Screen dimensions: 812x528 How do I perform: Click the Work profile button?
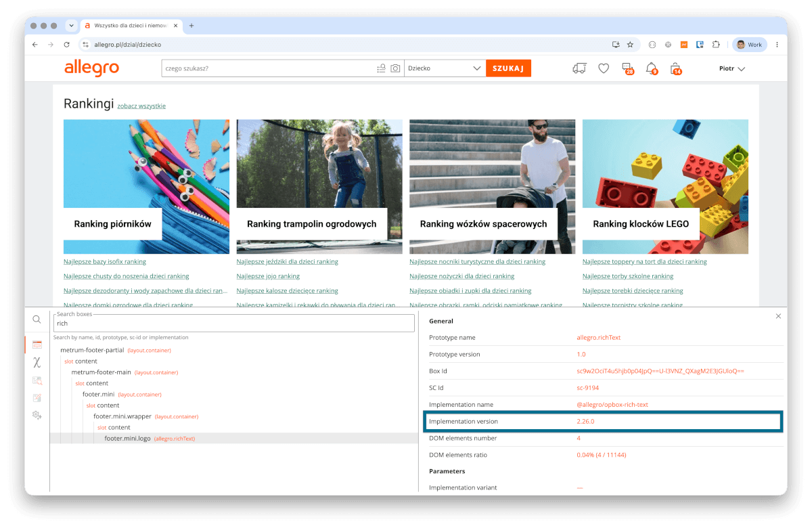tap(750, 45)
